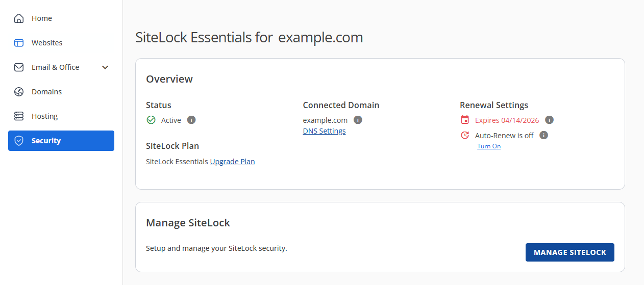Go to the Hosting section
Viewport: 644px width, 285px height.
tap(44, 116)
